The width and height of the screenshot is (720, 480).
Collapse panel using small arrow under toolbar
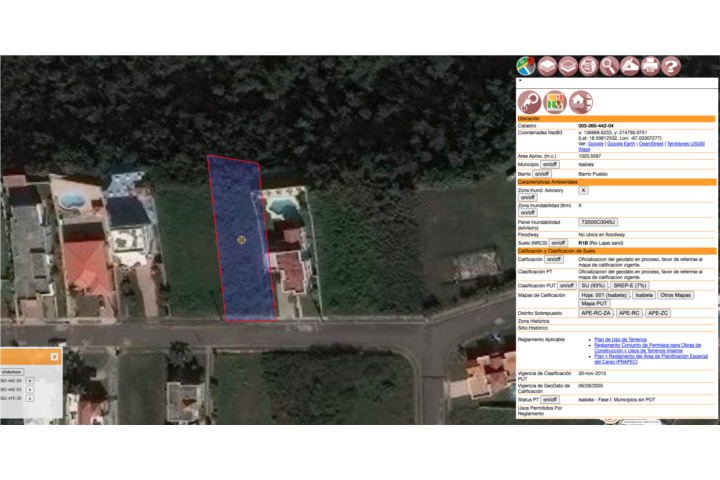pos(520,81)
